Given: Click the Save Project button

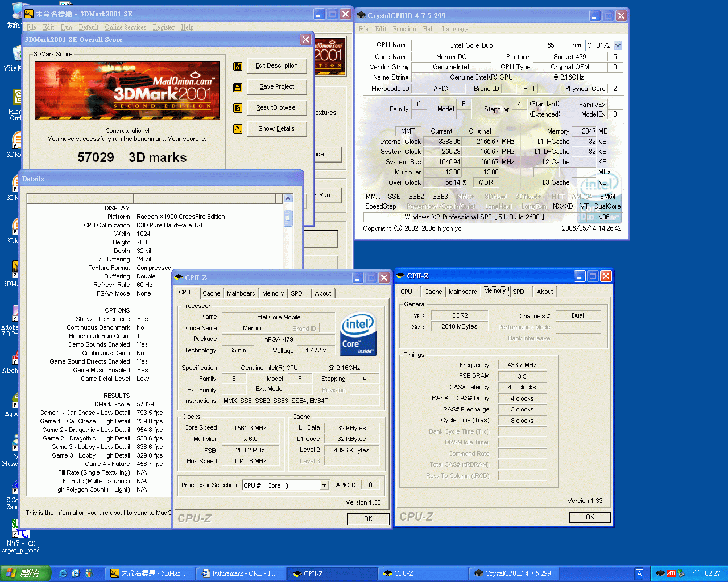Looking at the screenshot, I should pyautogui.click(x=277, y=87).
